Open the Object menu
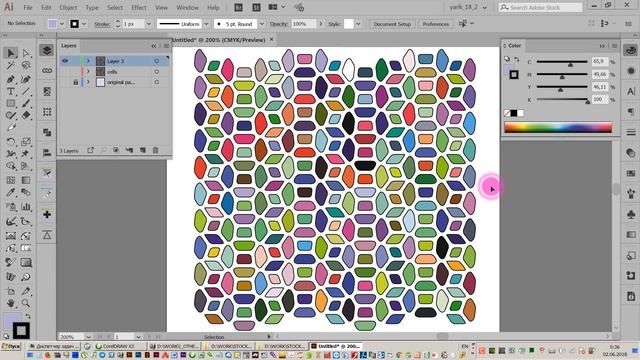 tap(68, 7)
